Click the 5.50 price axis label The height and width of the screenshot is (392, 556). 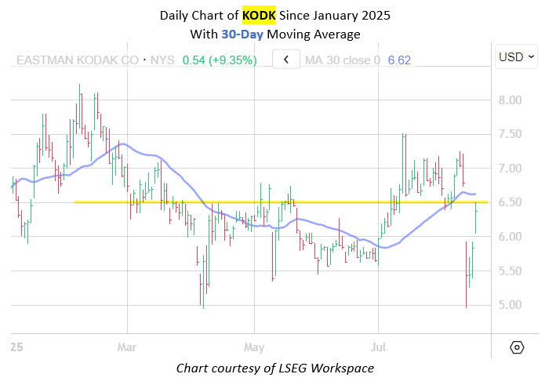tap(510, 271)
